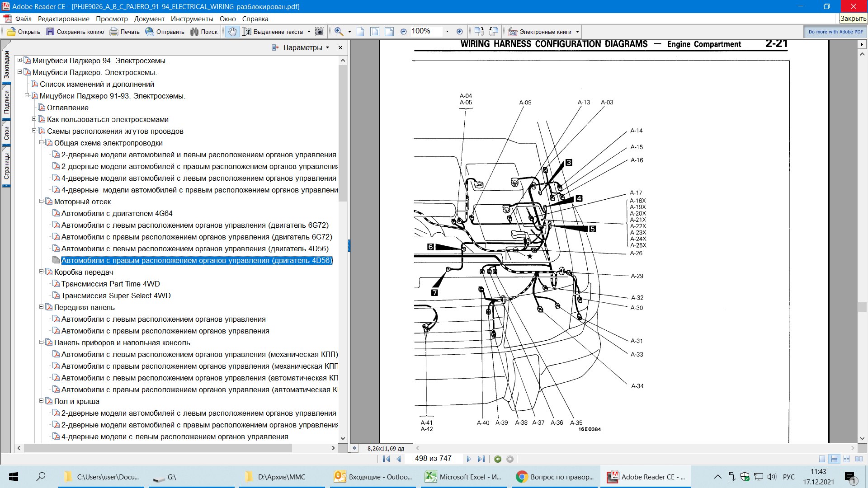
Task: Switch to continuous page layout
Action: [x=834, y=459]
